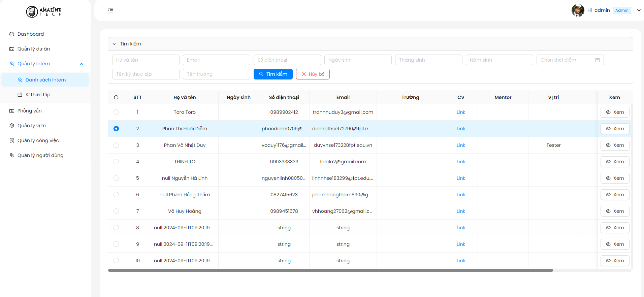
Task: Click the Phỏng vấn sidebar icon
Action: [x=12, y=111]
